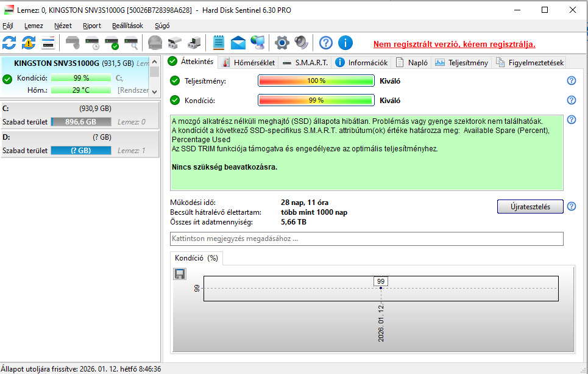Open the Fájl menu
Image resolution: width=588 pixels, height=374 pixels.
click(x=8, y=26)
